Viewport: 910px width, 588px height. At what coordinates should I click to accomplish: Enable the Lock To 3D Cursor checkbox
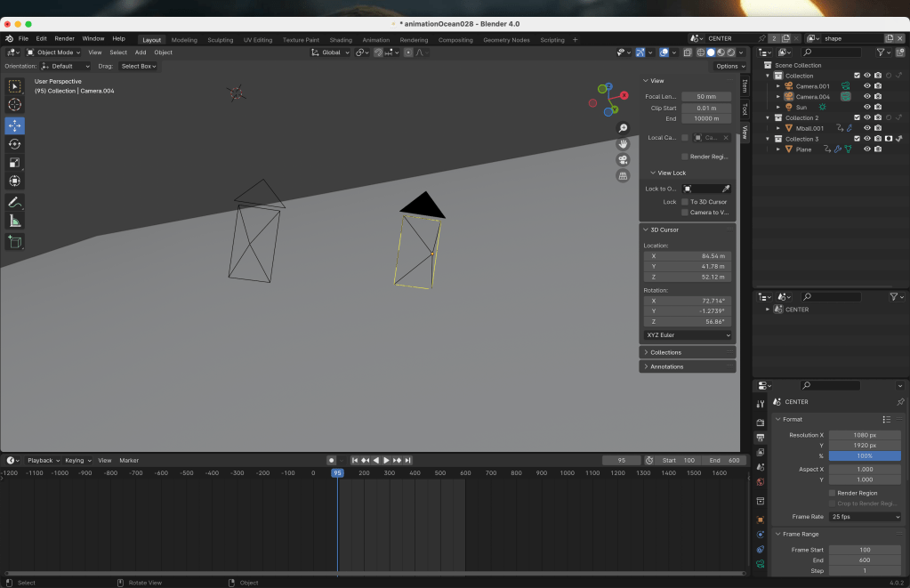click(x=684, y=202)
